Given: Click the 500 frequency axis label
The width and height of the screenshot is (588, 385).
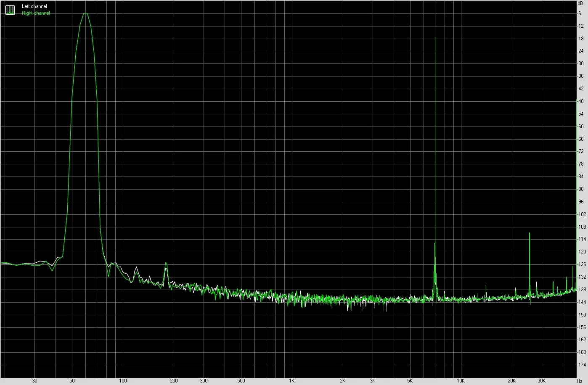Looking at the screenshot, I should click(241, 381).
